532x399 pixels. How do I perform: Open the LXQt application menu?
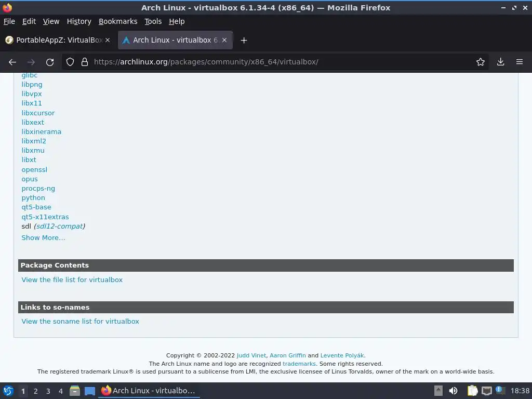pos(8,391)
